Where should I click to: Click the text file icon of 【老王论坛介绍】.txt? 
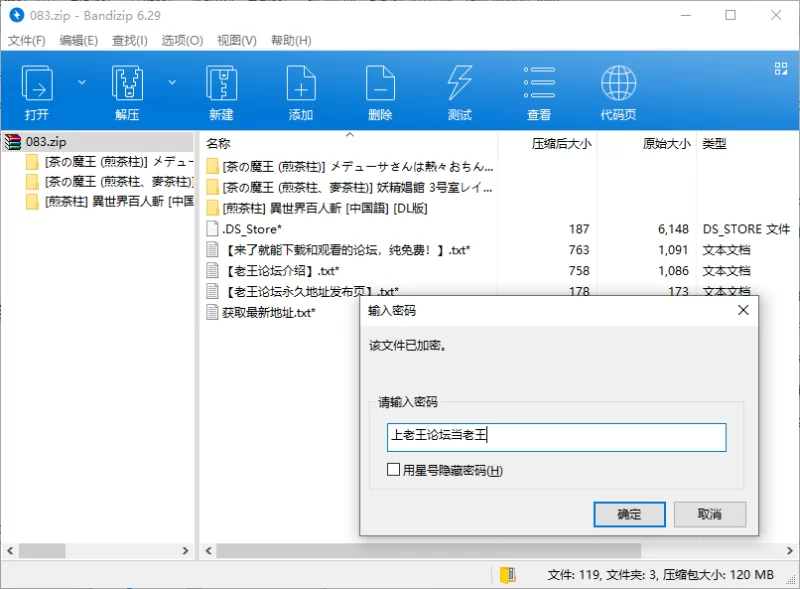pyautogui.click(x=212, y=271)
